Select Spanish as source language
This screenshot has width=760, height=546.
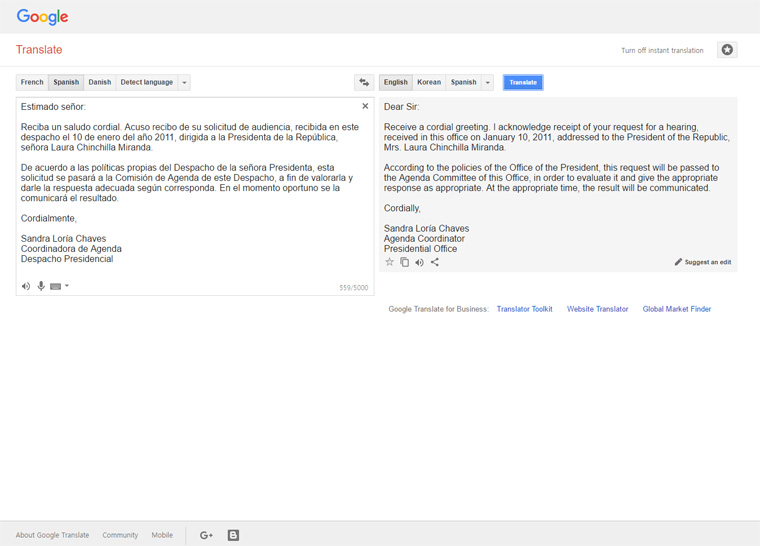(66, 82)
